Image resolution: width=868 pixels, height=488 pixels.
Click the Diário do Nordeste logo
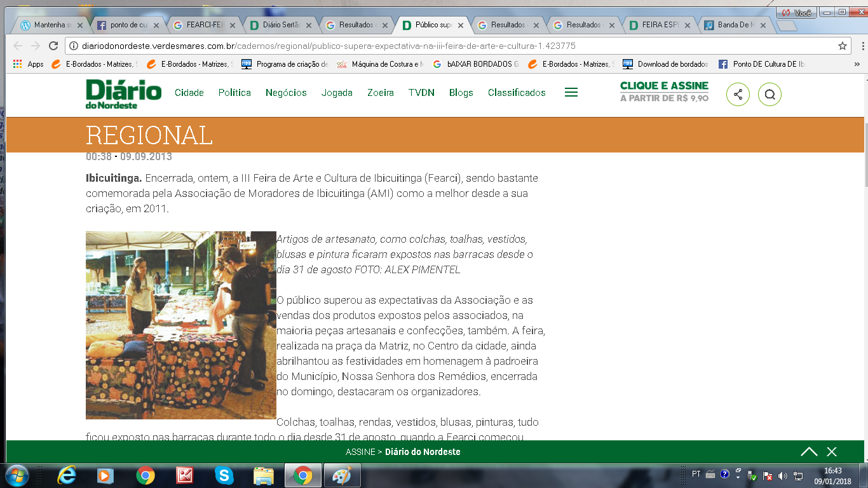(x=124, y=93)
